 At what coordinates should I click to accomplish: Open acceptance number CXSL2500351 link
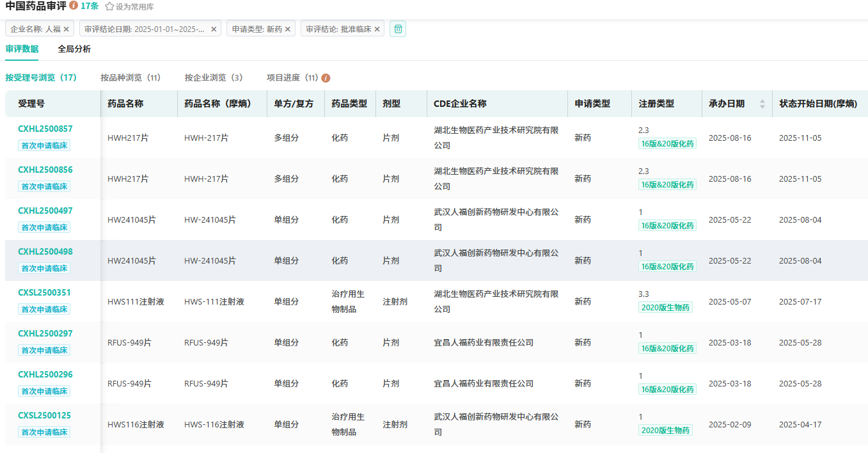click(44, 292)
